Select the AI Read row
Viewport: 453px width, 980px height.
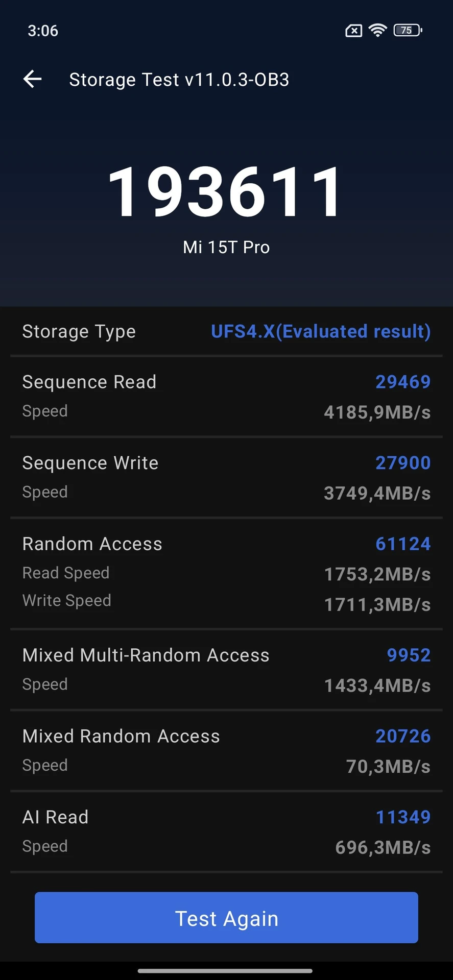(226, 831)
